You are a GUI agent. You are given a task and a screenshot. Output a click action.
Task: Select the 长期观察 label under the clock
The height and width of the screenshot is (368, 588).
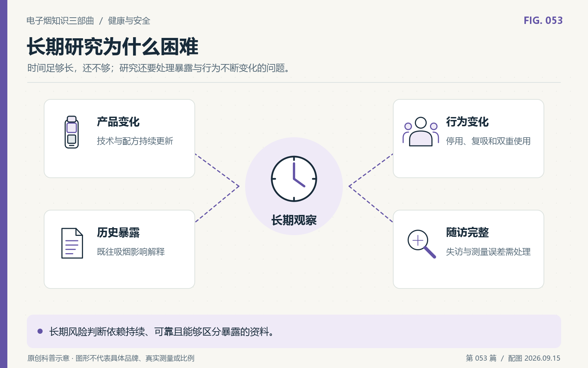[294, 220]
